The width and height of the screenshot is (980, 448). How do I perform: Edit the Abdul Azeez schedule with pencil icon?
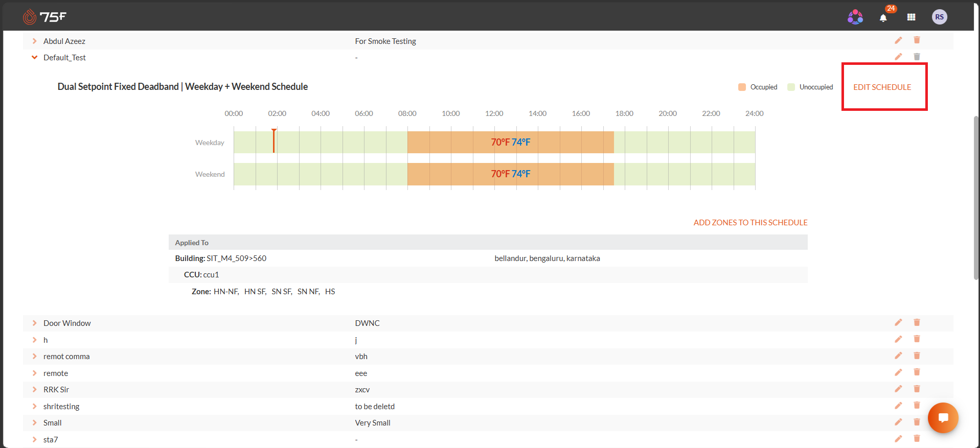click(x=898, y=40)
